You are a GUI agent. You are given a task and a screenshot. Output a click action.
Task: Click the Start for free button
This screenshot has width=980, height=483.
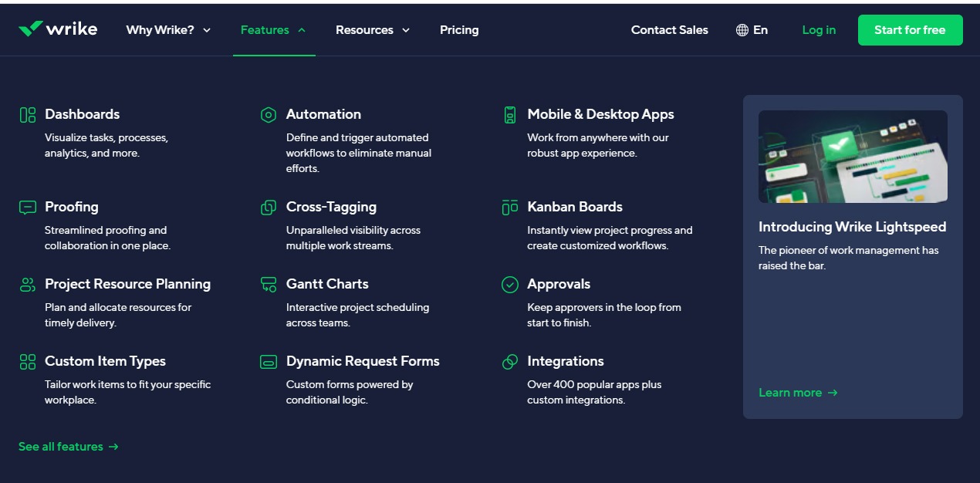[910, 30]
